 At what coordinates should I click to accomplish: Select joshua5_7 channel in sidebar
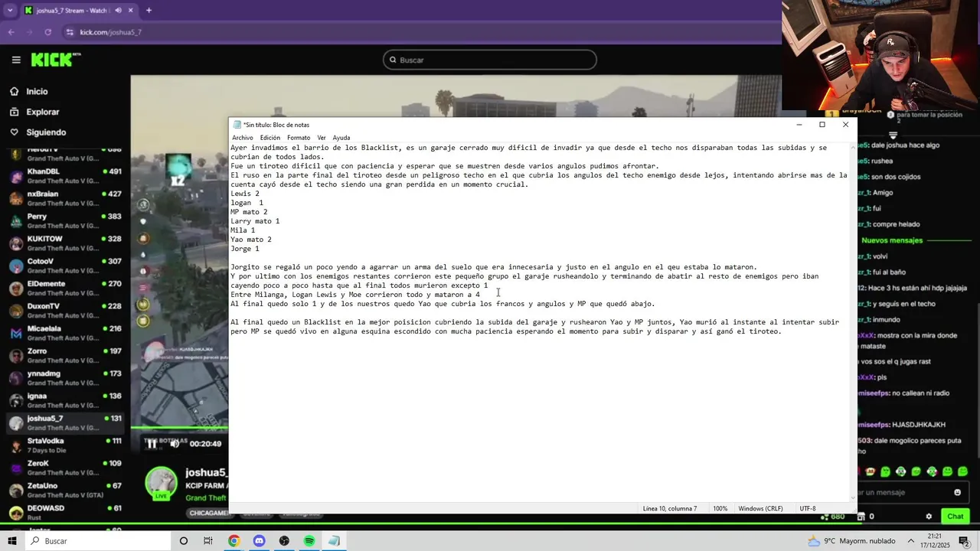pos(64,423)
